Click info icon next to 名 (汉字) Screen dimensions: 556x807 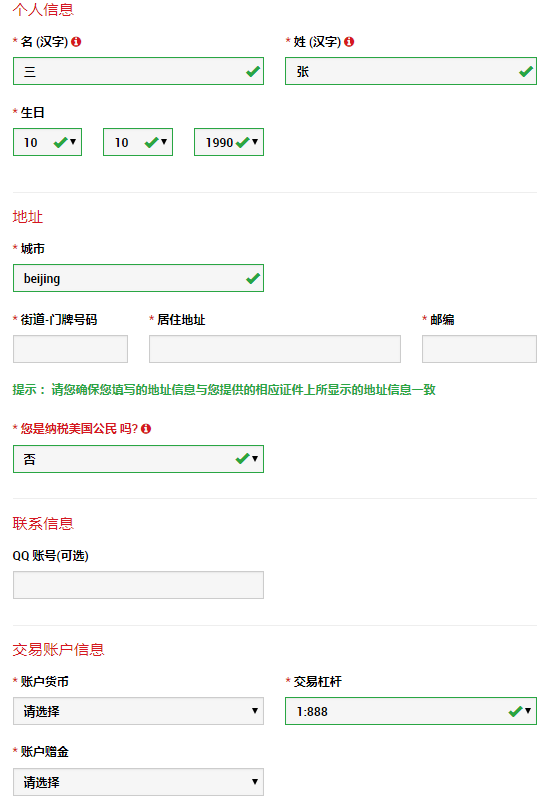coord(76,42)
